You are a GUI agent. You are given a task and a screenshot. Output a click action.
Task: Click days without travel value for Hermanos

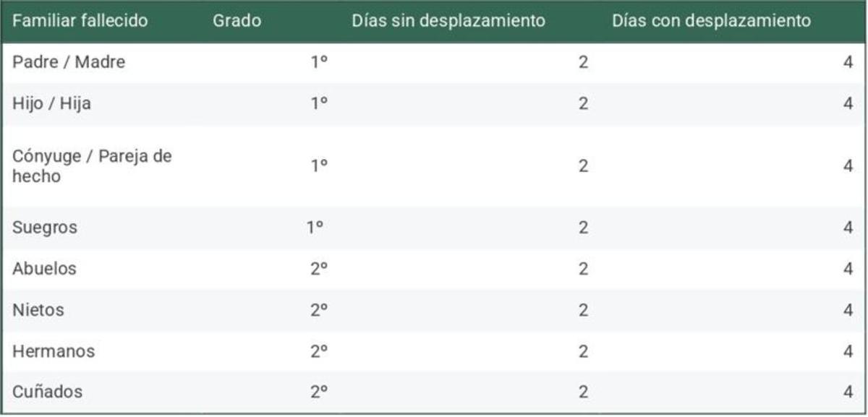tap(583, 351)
